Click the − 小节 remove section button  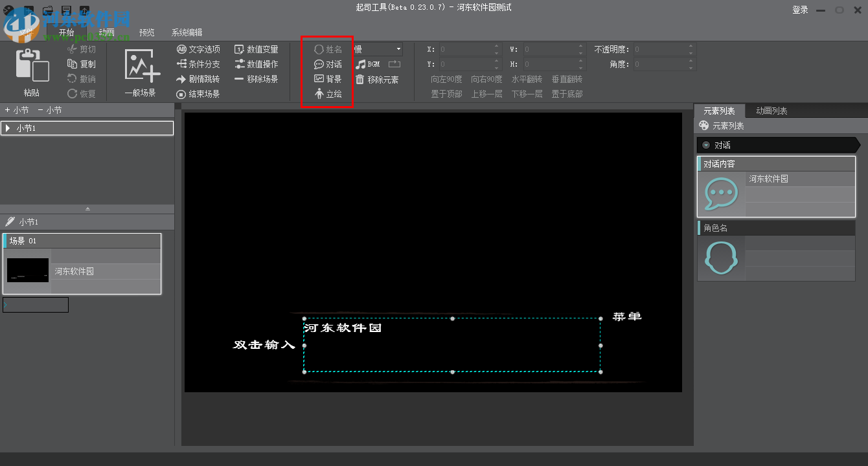pyautogui.click(x=50, y=110)
